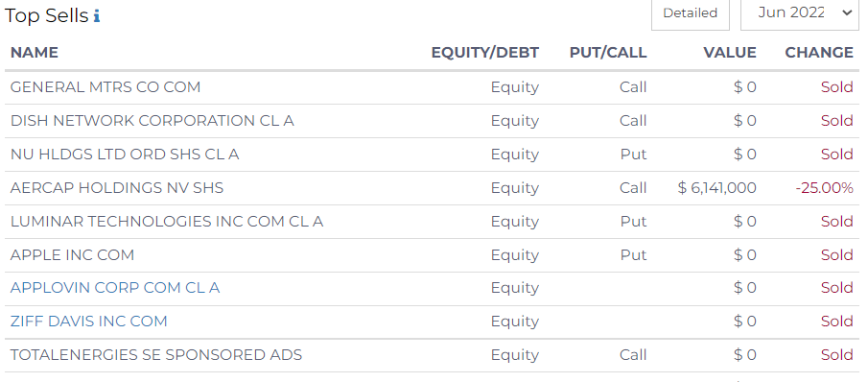Select the DISH NETWORK CORPORATION CL A row
Screen dimensions: 868x382
coord(432,121)
